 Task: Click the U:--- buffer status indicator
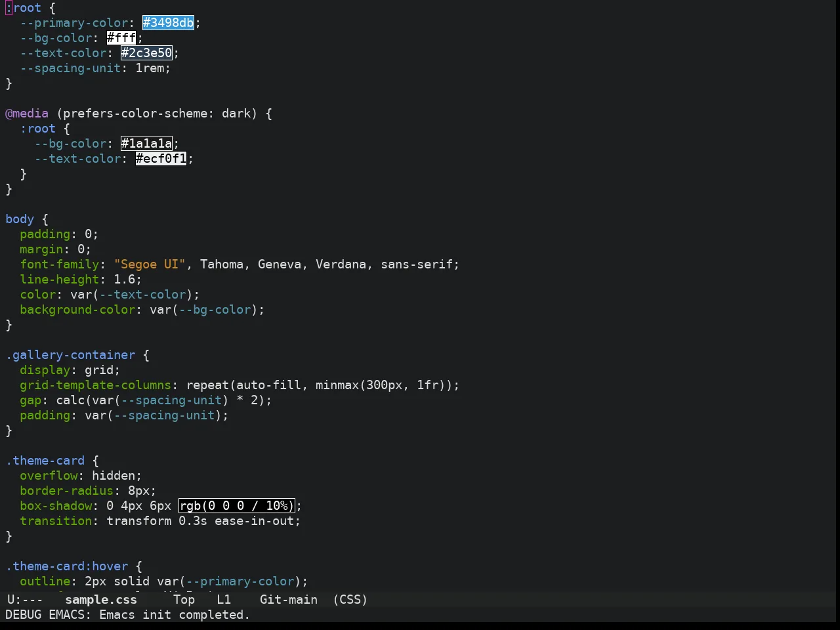pos(25,600)
